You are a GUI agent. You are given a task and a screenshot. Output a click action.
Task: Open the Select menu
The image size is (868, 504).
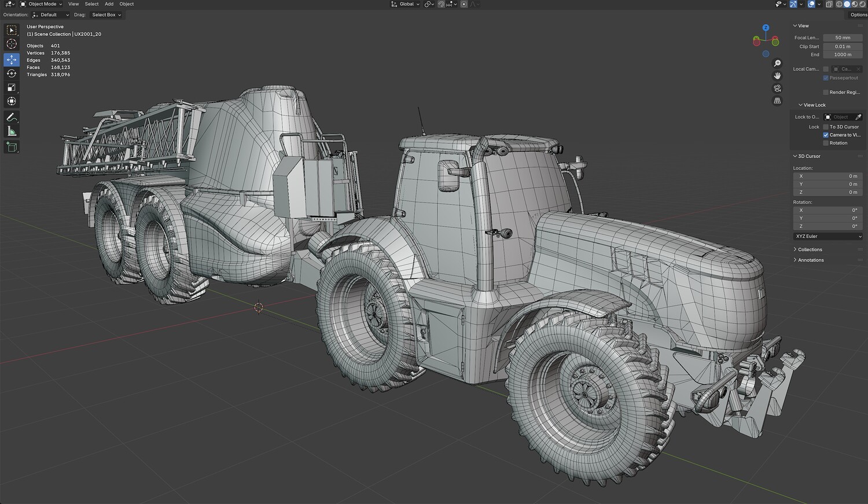pyautogui.click(x=91, y=4)
